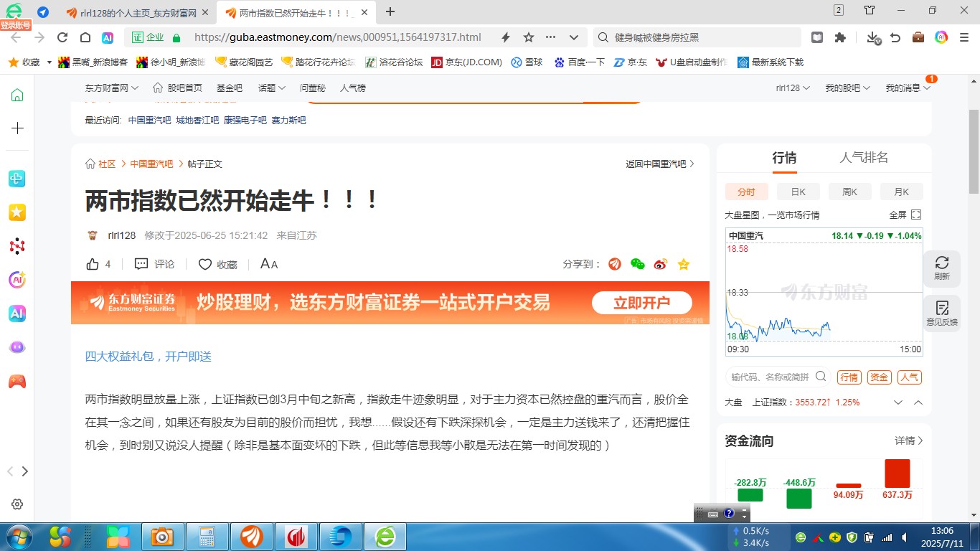Image resolution: width=980 pixels, height=551 pixels.
Task: Switch chart to 周K
Action: pyautogui.click(x=850, y=192)
